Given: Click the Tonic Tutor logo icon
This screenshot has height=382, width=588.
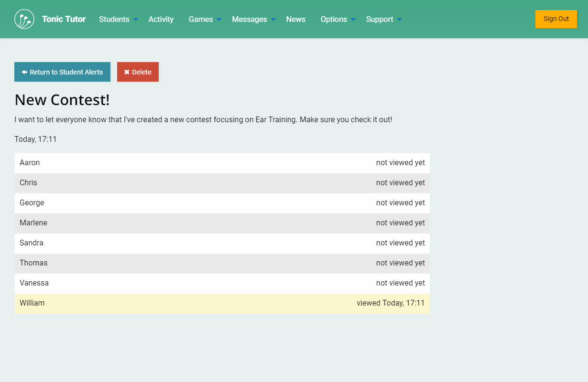Looking at the screenshot, I should (x=24, y=19).
